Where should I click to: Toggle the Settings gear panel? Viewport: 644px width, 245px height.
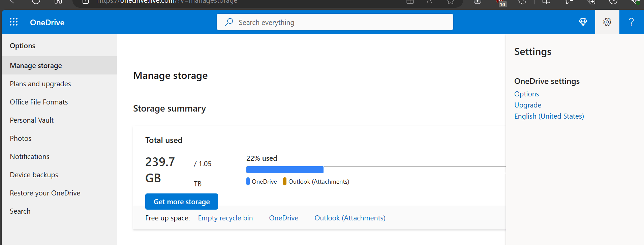click(x=607, y=22)
